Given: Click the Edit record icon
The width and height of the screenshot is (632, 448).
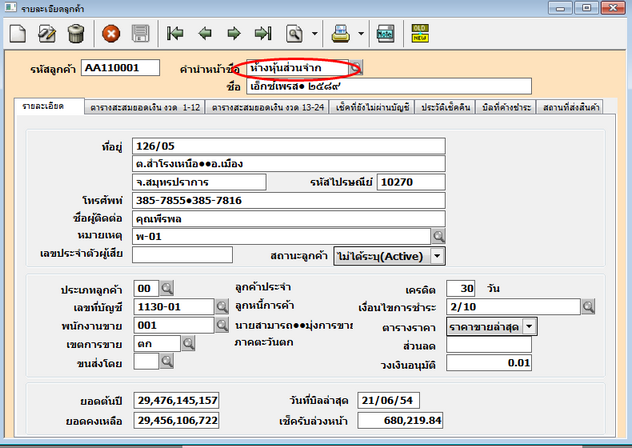Looking at the screenshot, I should [46, 33].
